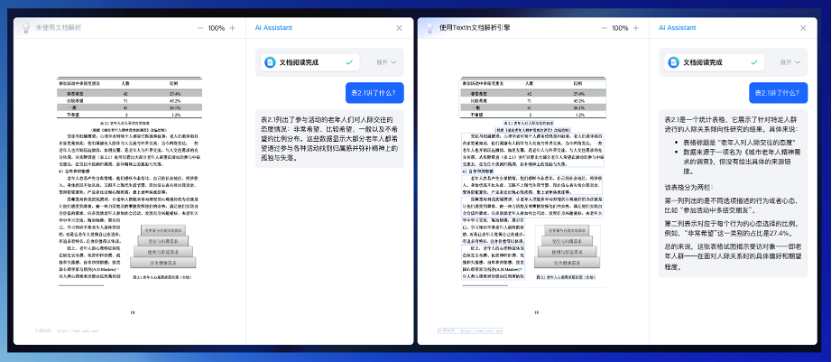Click green checkmark in Textin window's reading card
Viewport: 832px width, 362px height.
click(x=753, y=62)
